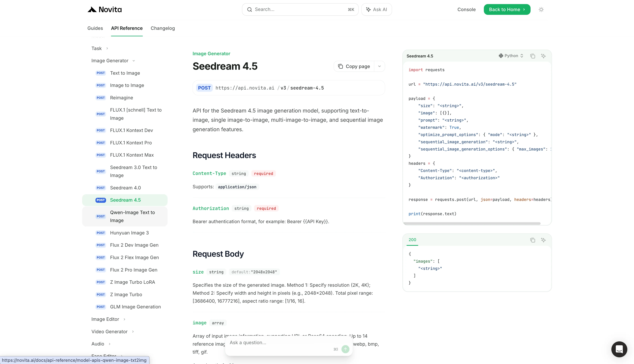This screenshot has height=364, width=634.
Task: Click the Request Headers heading
Action: pyautogui.click(x=224, y=155)
